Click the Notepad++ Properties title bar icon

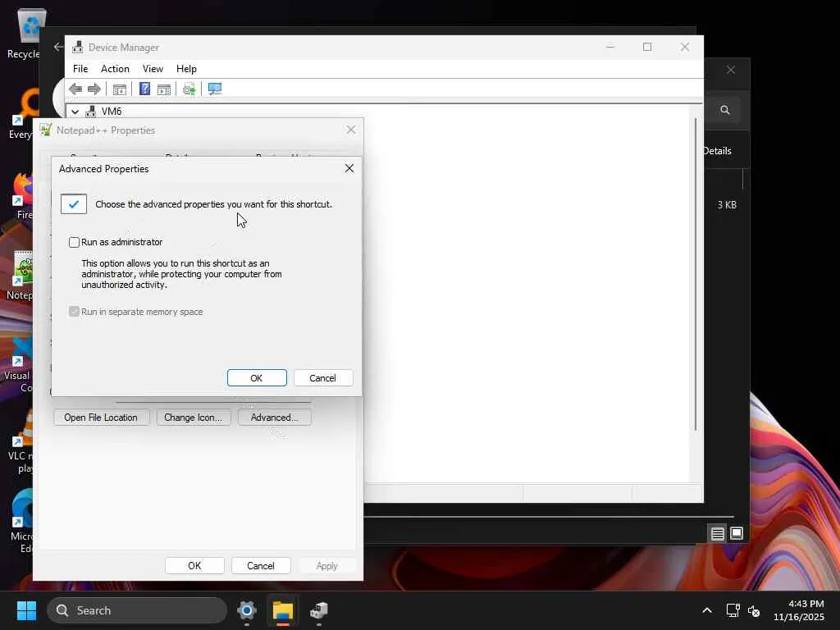pos(46,130)
